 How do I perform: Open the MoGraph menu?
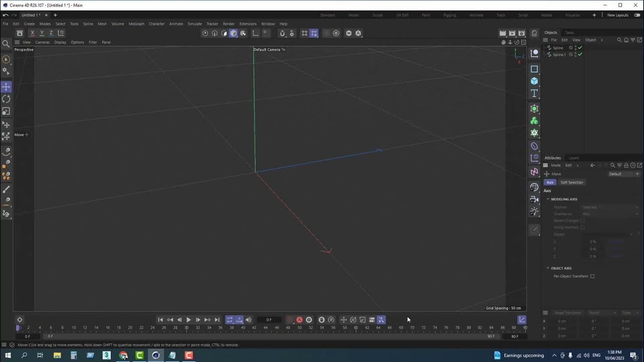pos(136,24)
